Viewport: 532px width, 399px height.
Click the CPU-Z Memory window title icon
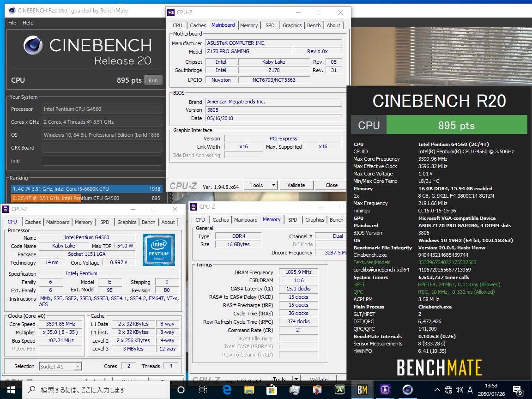pos(194,206)
